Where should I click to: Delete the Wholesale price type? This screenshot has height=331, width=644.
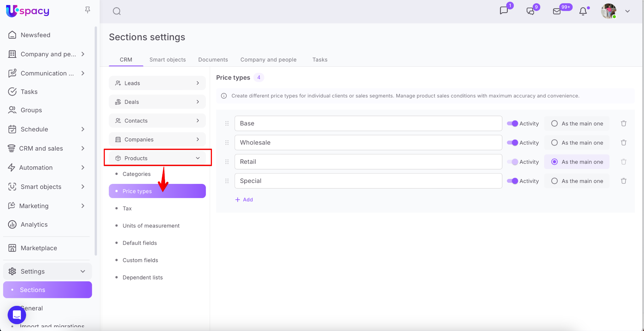624,143
